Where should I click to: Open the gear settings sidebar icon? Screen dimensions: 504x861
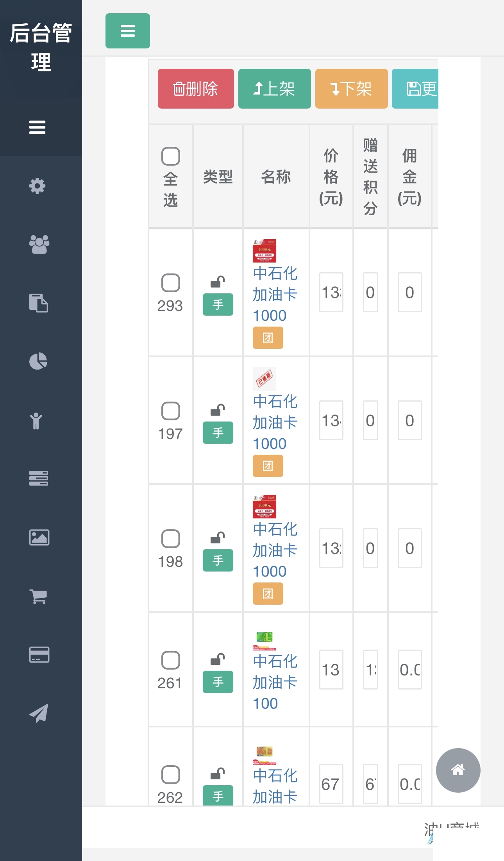tap(38, 186)
